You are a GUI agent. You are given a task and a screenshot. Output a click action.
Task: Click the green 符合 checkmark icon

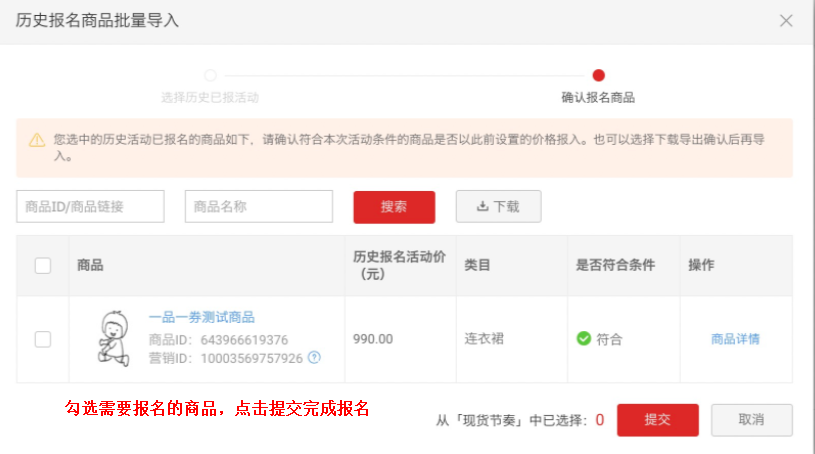[584, 339]
